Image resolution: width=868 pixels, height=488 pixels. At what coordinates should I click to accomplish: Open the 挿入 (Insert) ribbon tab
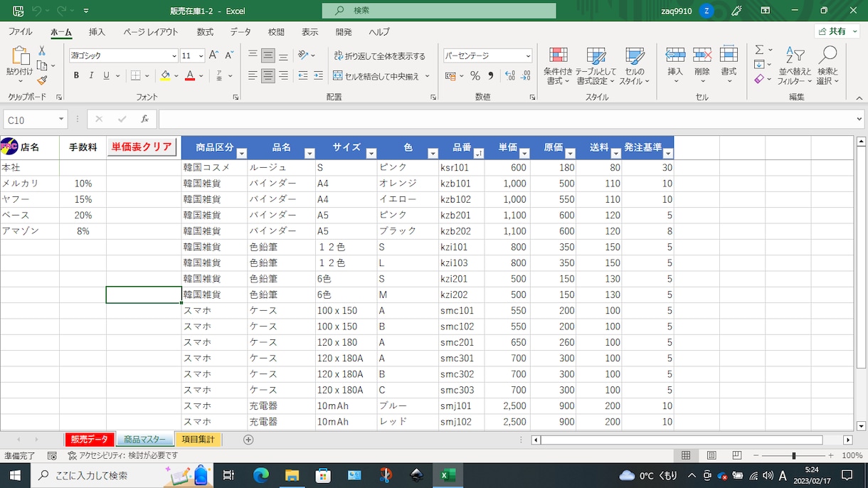click(97, 32)
